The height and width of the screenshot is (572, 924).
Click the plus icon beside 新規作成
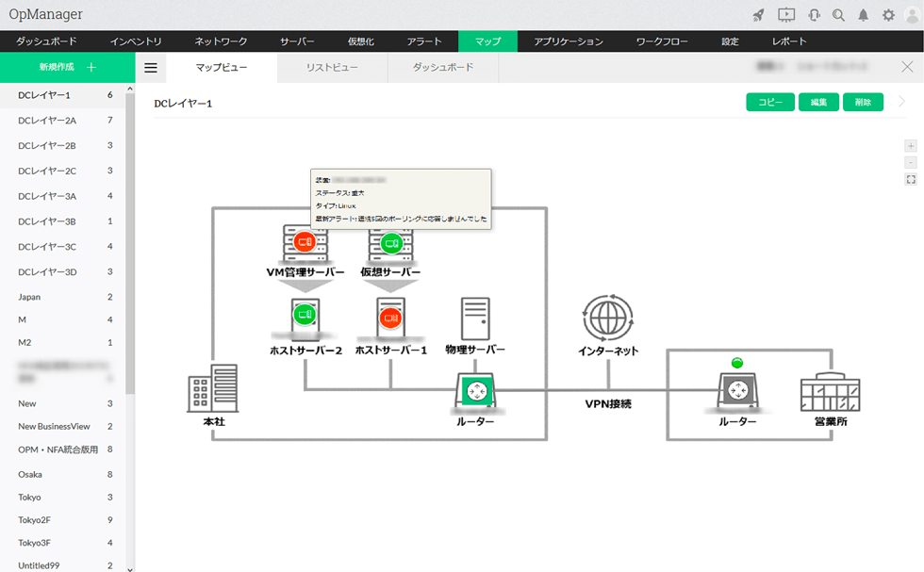(x=91, y=67)
